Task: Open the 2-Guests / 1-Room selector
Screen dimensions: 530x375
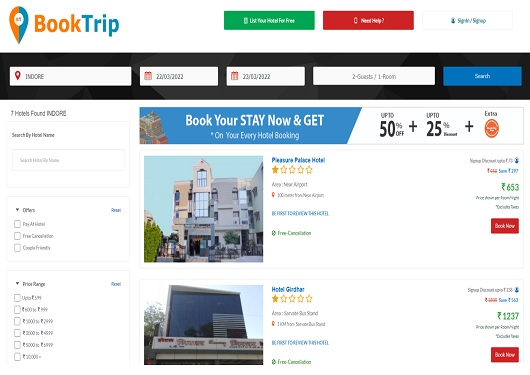Action: pos(374,76)
